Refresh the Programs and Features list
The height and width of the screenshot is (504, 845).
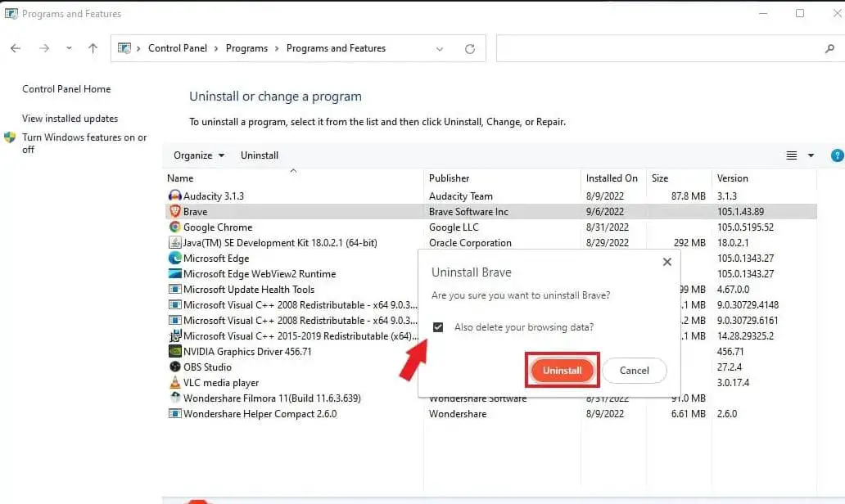point(470,49)
